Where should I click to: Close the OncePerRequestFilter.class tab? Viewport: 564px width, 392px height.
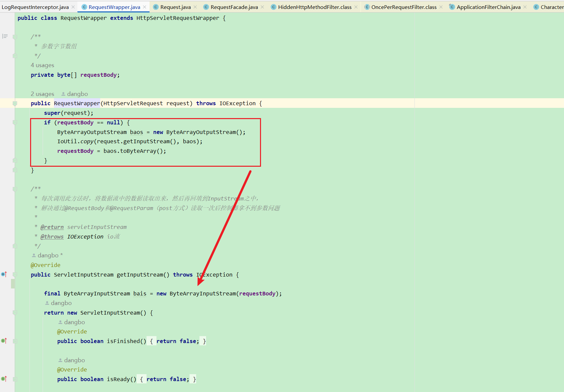[x=441, y=7]
